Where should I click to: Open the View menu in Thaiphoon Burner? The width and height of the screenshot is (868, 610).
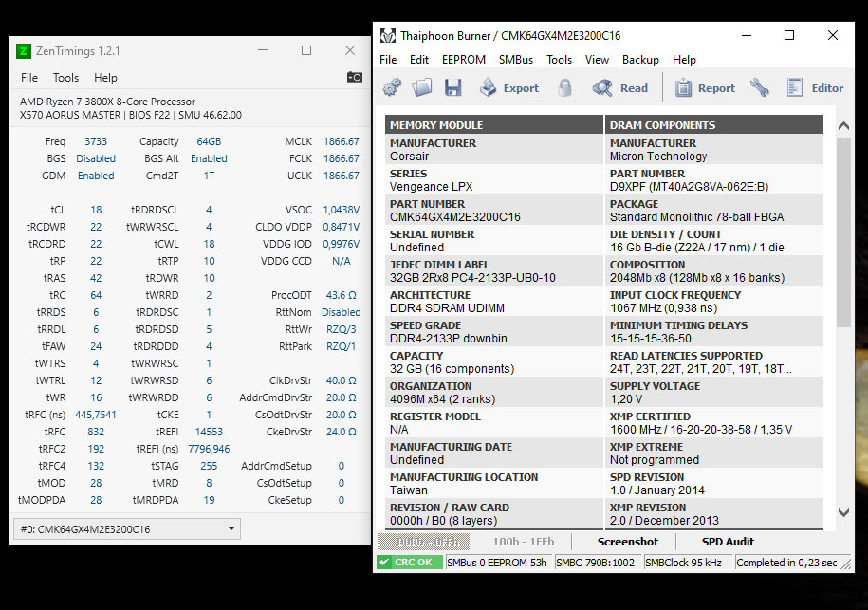pyautogui.click(x=597, y=59)
